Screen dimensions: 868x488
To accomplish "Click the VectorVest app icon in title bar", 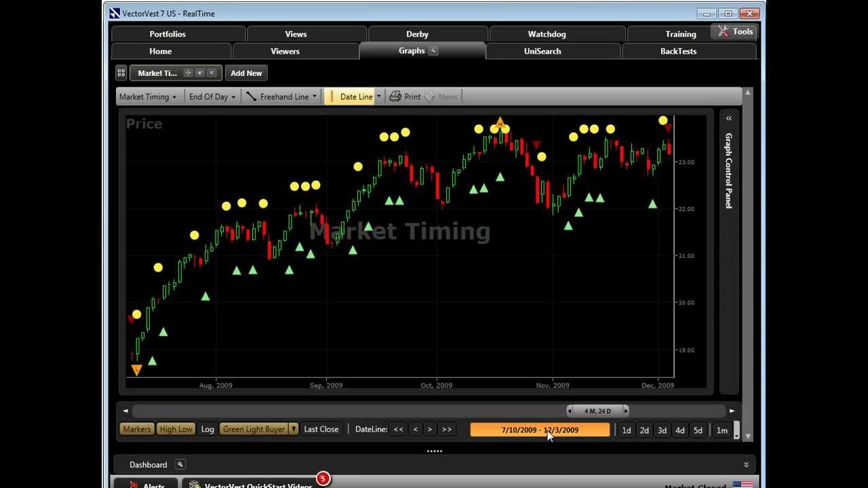I will click(115, 14).
